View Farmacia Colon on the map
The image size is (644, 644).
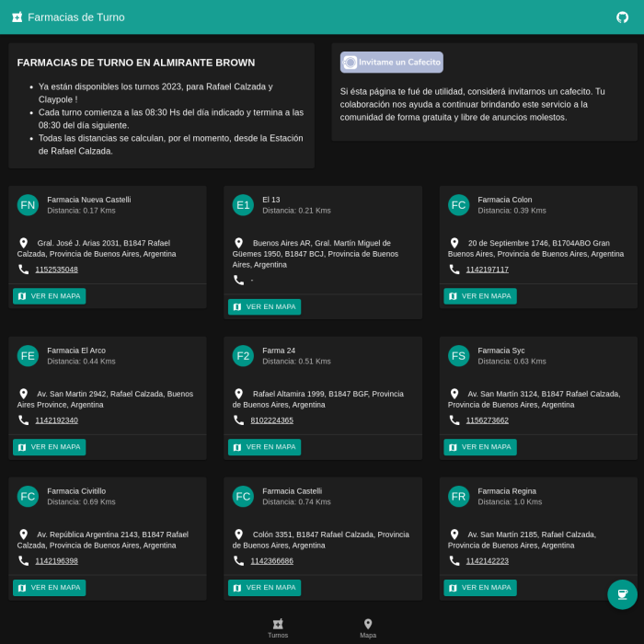pyautogui.click(x=480, y=296)
